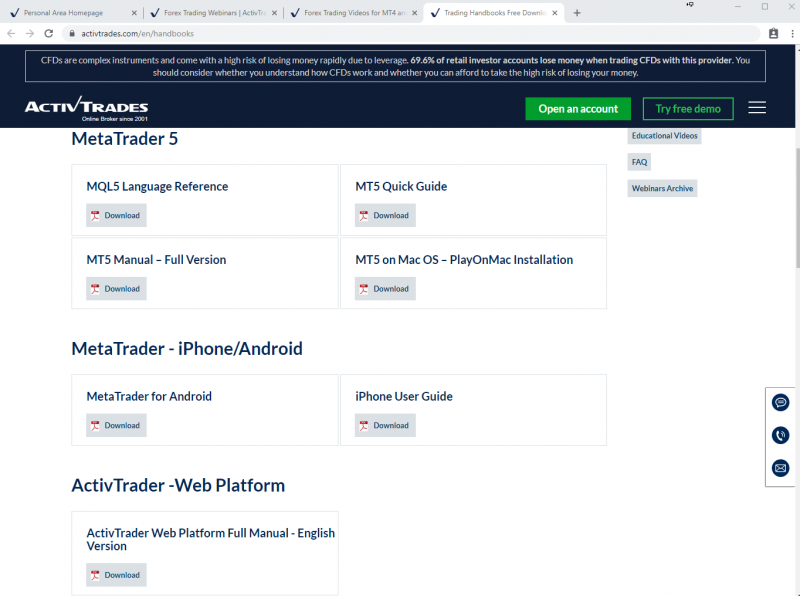Image resolution: width=800 pixels, height=596 pixels.
Task: Click the email envelope contact icon
Action: [x=780, y=468]
